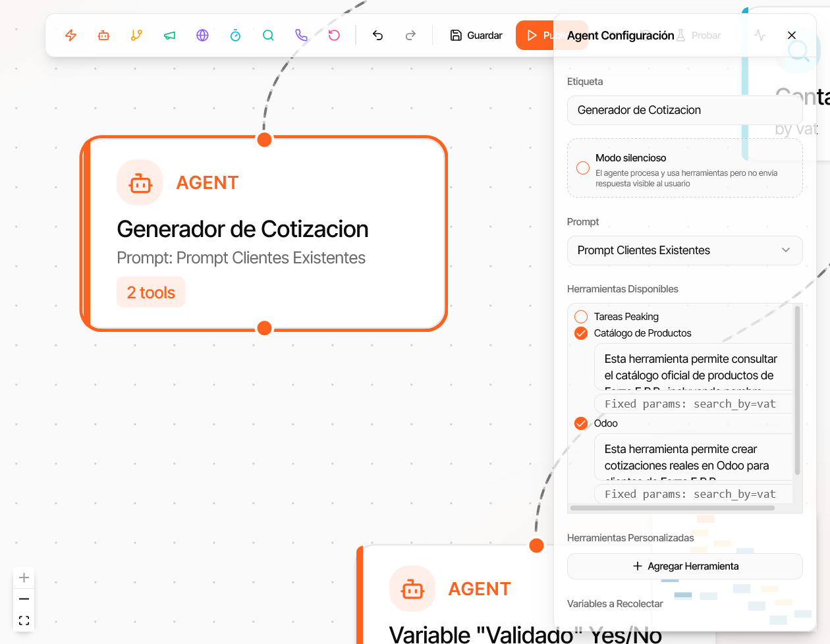Add a custom tool with Agregar Herramienta
The image size is (830, 644).
coord(685,566)
